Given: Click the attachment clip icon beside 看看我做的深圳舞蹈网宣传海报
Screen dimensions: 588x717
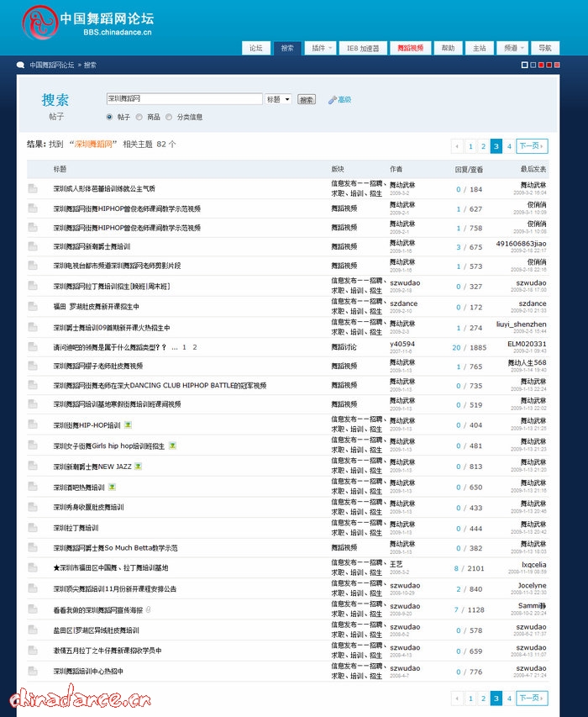Looking at the screenshot, I should (x=149, y=609).
